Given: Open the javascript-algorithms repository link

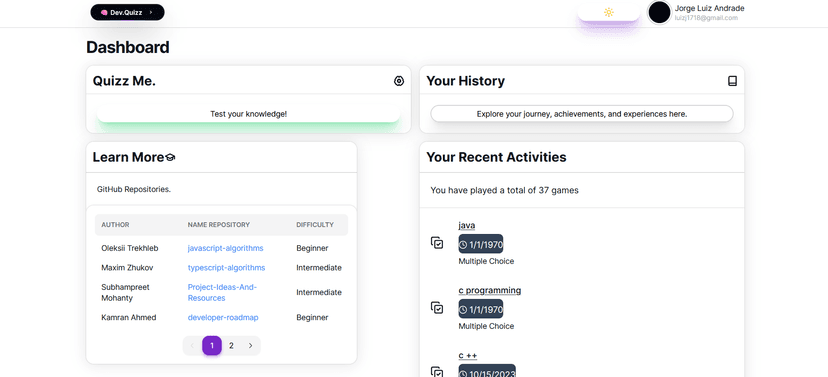Looking at the screenshot, I should click(x=225, y=248).
